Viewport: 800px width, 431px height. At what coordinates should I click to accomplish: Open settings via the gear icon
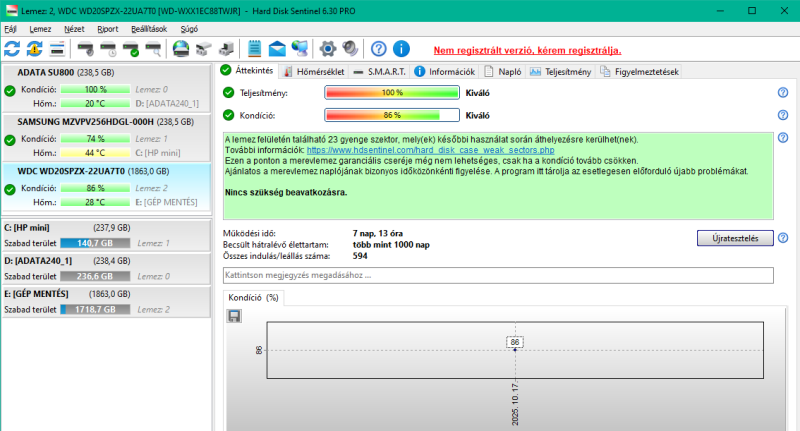coord(328,49)
